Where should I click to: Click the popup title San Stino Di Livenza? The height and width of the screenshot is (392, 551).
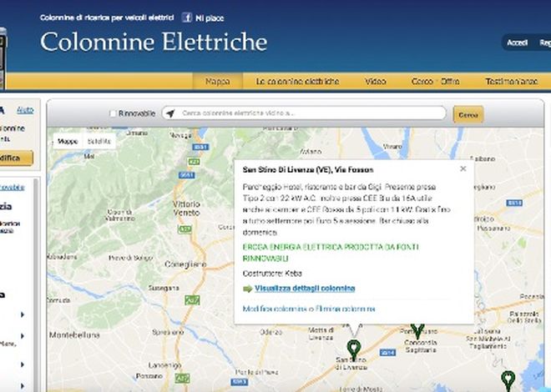(308, 170)
